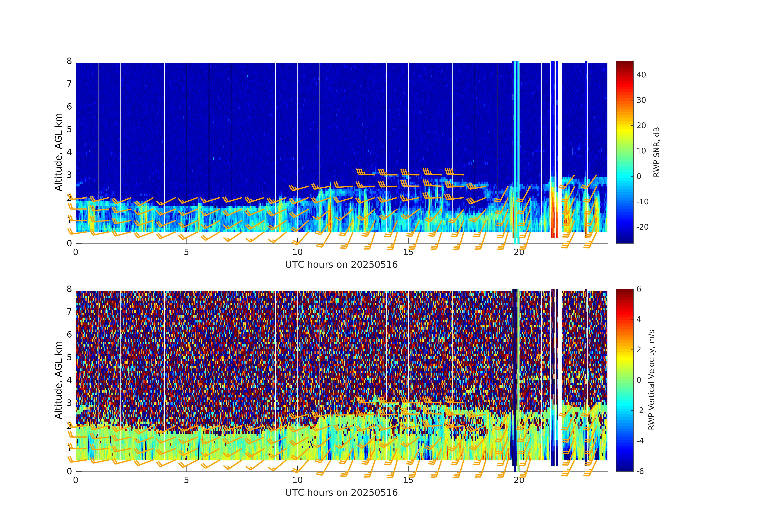Click x-axis tick 15 in the bottom plot

click(x=408, y=480)
